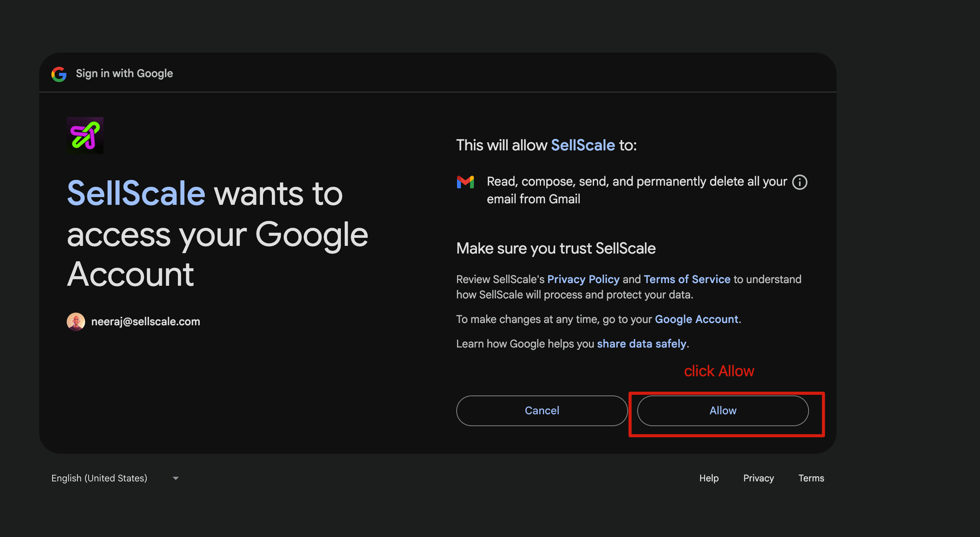Click the neeraj@sellscale.com account email
This screenshot has width=980, height=537.
pos(146,321)
